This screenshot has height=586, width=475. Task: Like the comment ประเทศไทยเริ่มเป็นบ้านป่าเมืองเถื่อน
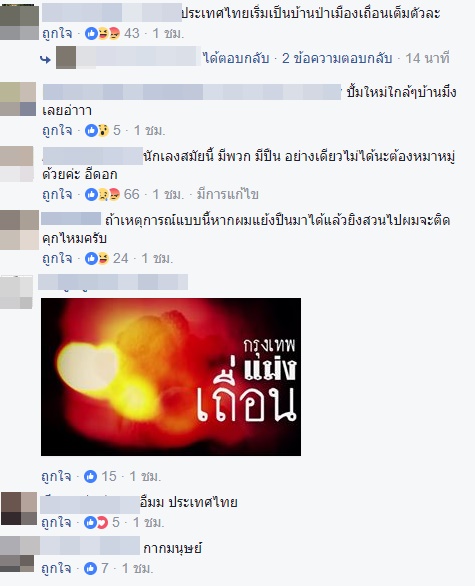pos(57,34)
